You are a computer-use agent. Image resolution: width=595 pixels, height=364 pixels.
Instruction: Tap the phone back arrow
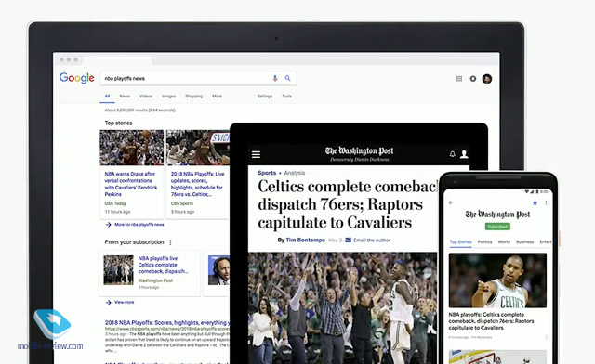pyautogui.click(x=451, y=202)
